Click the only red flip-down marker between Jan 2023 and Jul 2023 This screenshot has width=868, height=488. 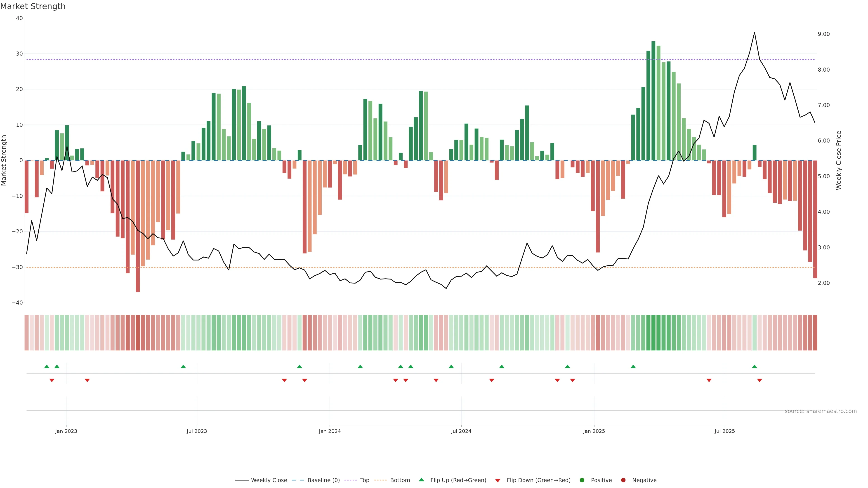87,380
